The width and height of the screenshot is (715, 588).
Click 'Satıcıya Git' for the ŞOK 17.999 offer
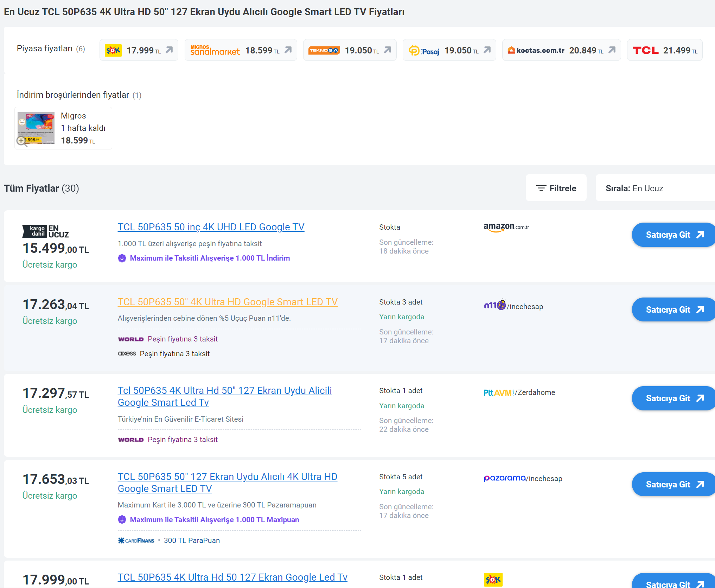click(673, 581)
